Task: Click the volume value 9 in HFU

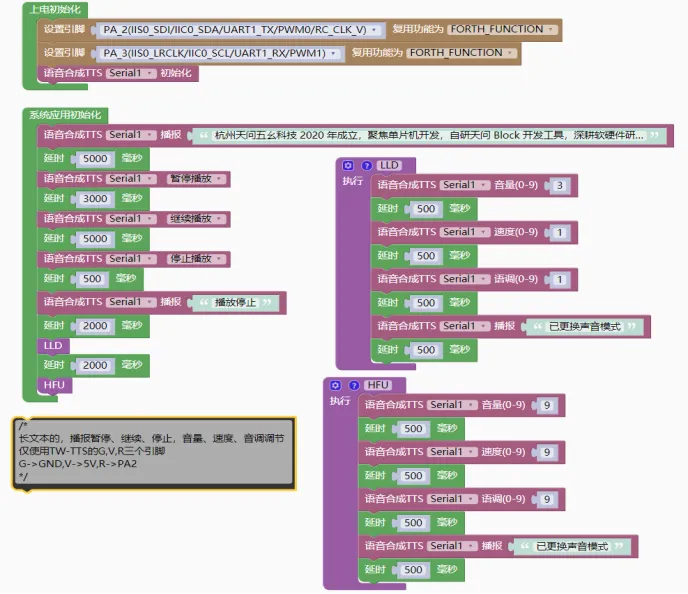Action: (547, 405)
